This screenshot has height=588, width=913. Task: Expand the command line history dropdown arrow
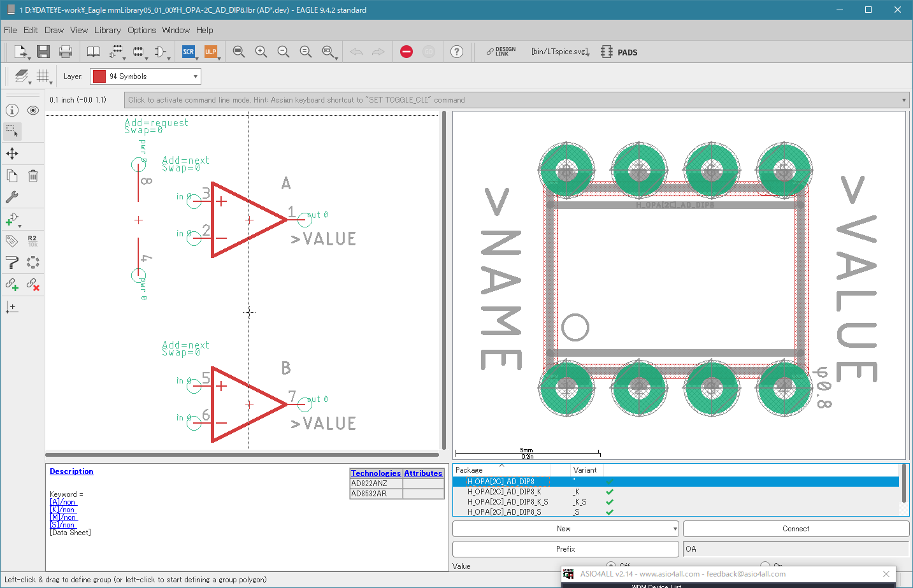click(903, 100)
